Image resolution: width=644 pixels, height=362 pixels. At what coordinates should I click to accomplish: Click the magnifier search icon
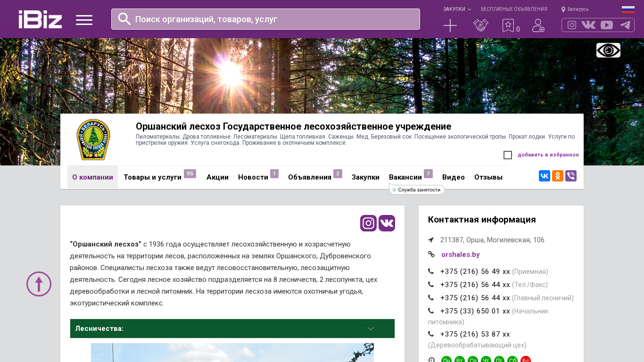124,19
